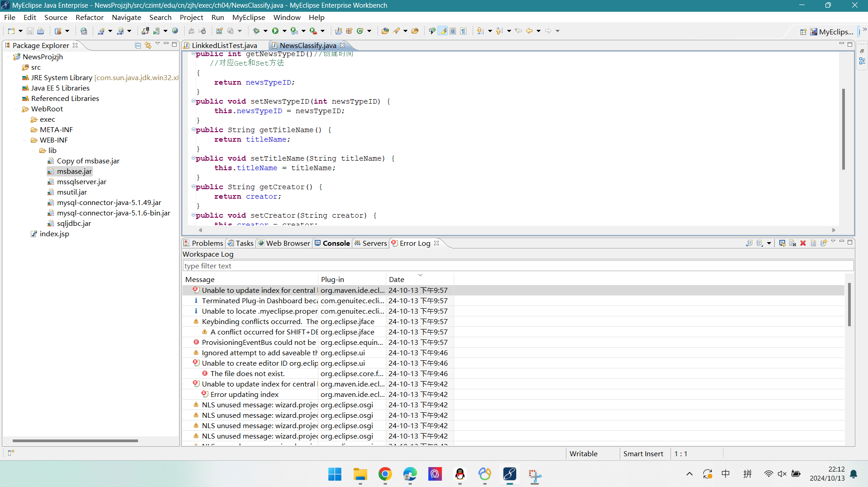Switch to the LinkkedListTest.java tab
This screenshot has width=868, height=487.
[x=224, y=45]
